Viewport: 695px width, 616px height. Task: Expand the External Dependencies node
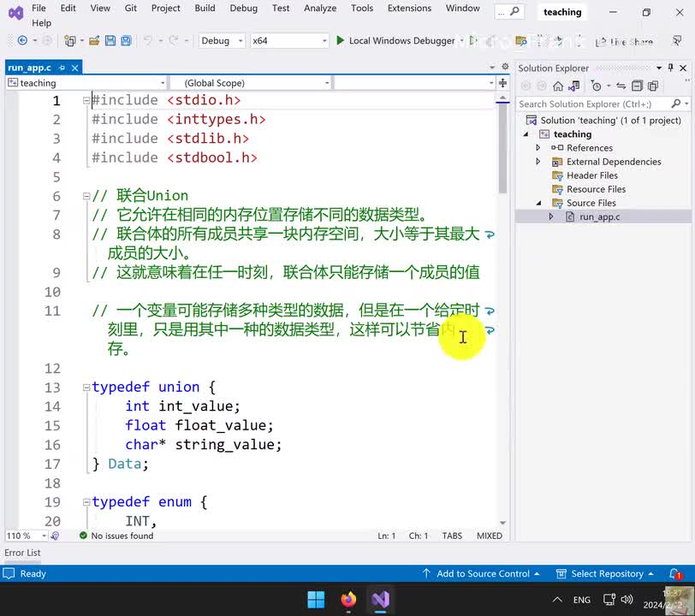click(538, 162)
